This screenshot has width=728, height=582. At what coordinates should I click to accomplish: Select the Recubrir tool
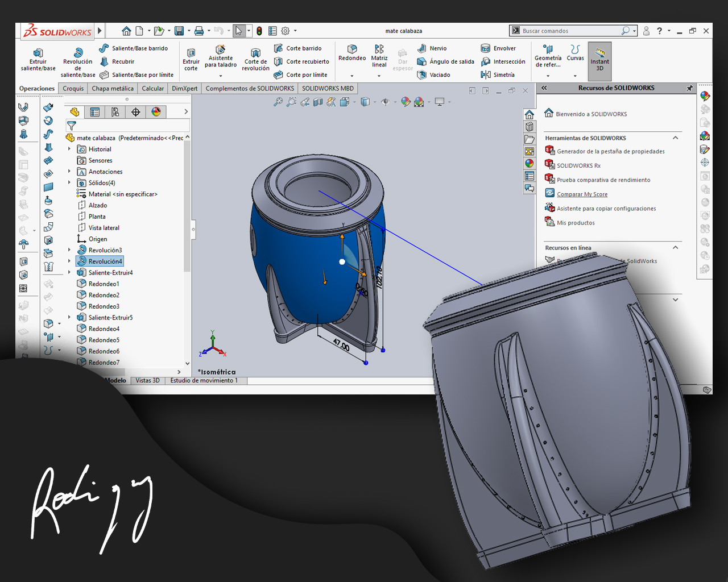click(117, 61)
